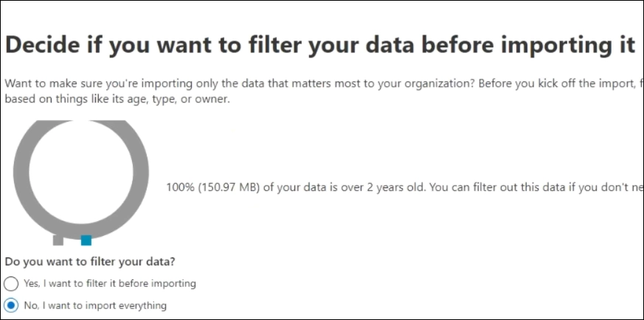
Task: Click the gray legend square below the chart
Action: [58, 240]
